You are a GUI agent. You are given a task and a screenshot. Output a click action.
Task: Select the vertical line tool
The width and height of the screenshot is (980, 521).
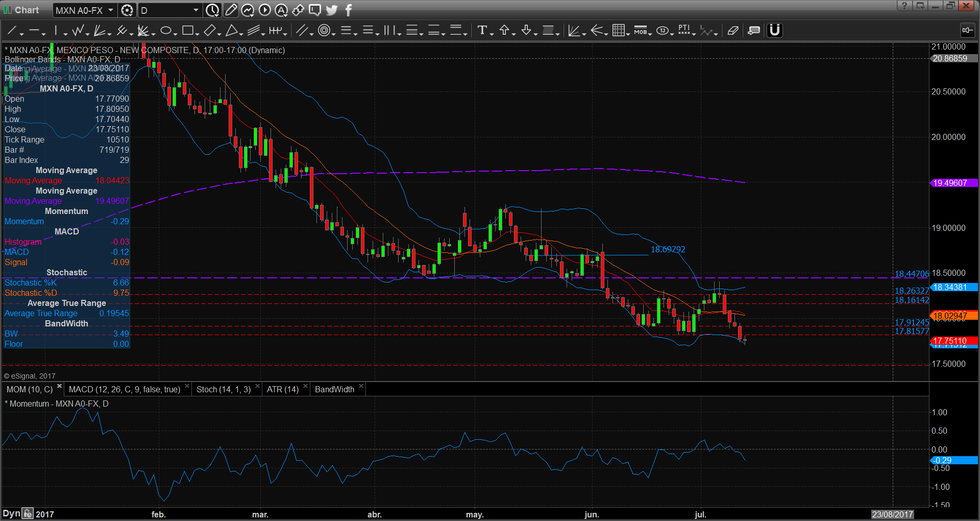[56, 31]
